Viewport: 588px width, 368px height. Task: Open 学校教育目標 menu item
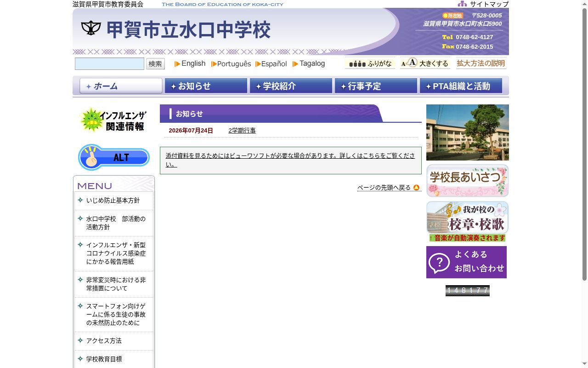[104, 359]
